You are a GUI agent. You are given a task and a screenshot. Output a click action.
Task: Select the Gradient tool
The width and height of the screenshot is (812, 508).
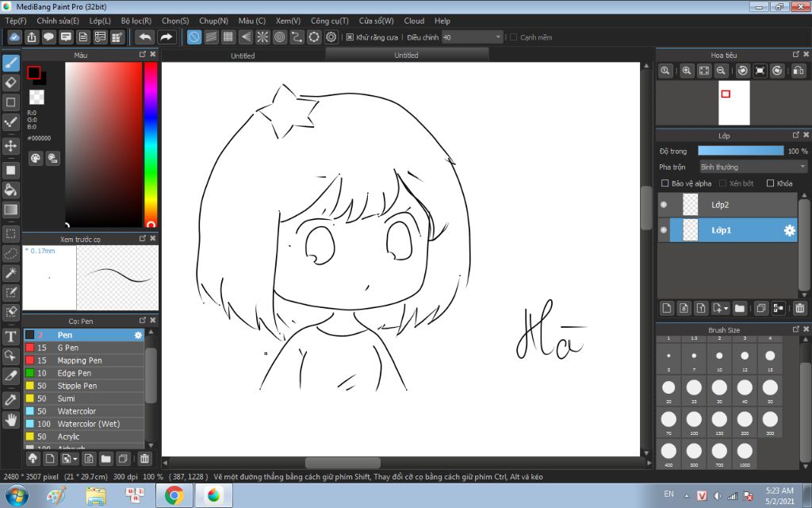[x=11, y=210]
